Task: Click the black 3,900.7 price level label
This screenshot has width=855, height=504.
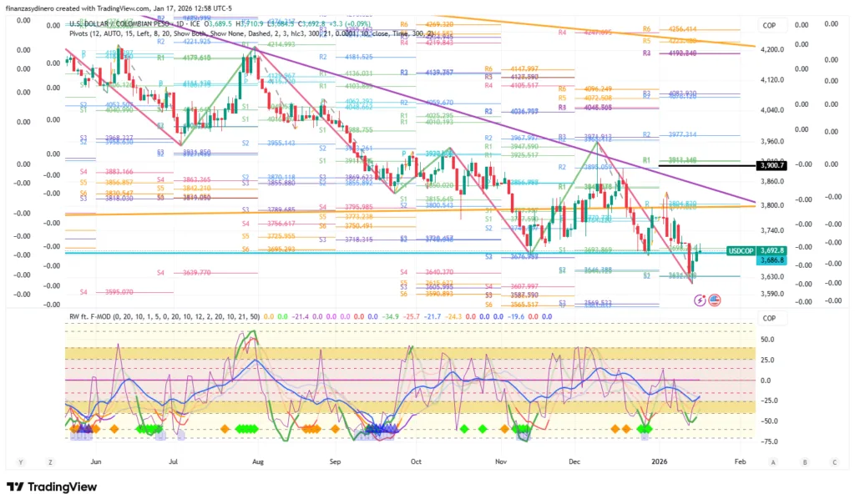Action: click(772, 165)
